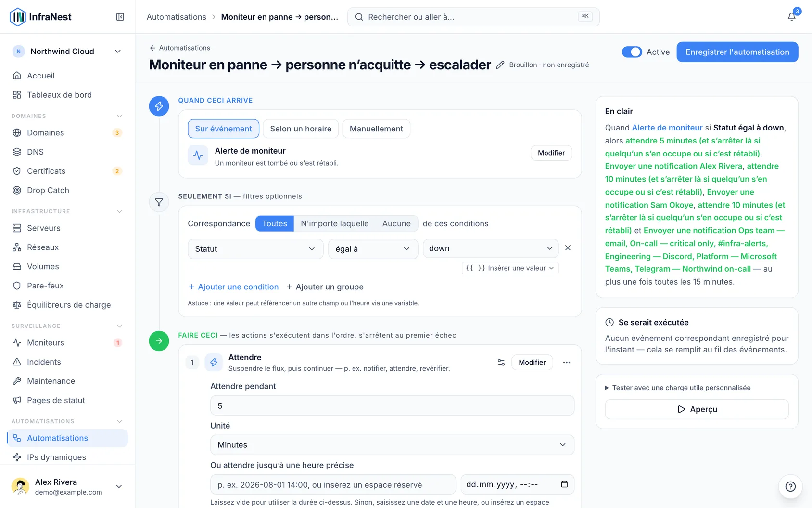Click Ajouter une condition link
The height and width of the screenshot is (508, 812).
click(233, 287)
